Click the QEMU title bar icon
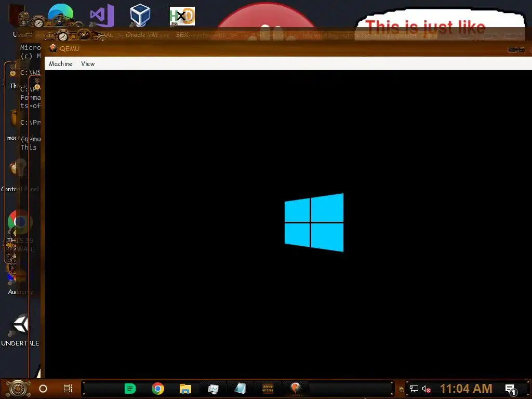The image size is (532, 399). [x=53, y=48]
